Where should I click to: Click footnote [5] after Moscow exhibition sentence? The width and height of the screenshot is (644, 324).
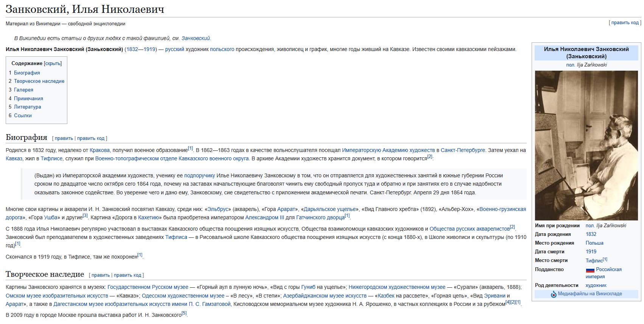tap(184, 313)
